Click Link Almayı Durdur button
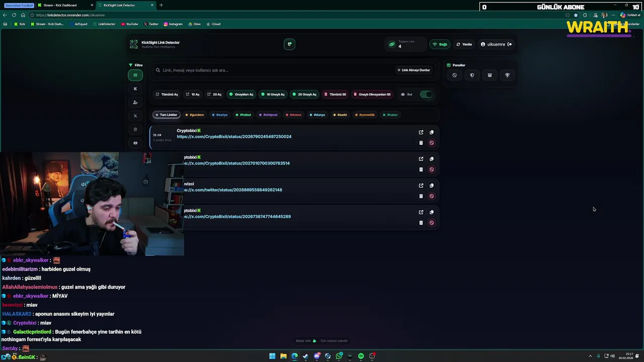 414,70
